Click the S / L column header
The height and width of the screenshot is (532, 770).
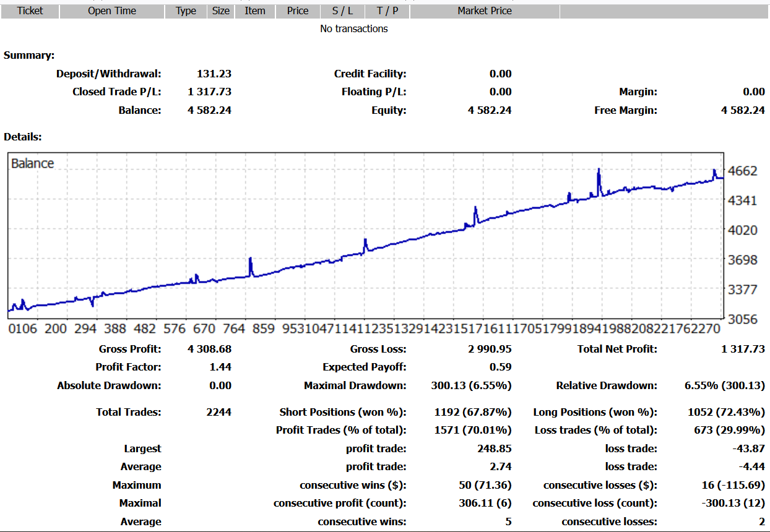(342, 11)
